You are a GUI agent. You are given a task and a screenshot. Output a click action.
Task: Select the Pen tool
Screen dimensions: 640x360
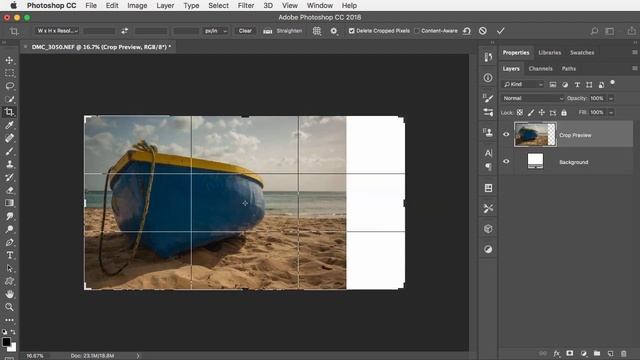pos(9,242)
